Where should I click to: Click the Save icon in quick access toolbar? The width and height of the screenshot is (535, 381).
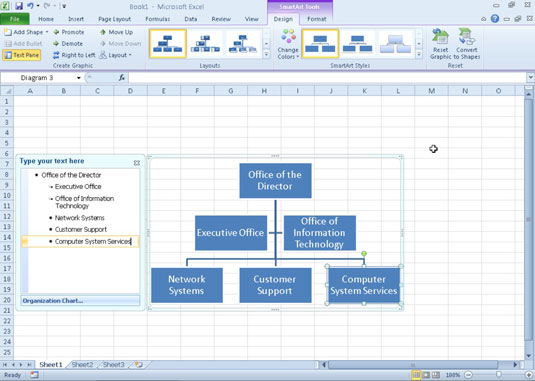pyautogui.click(x=19, y=6)
